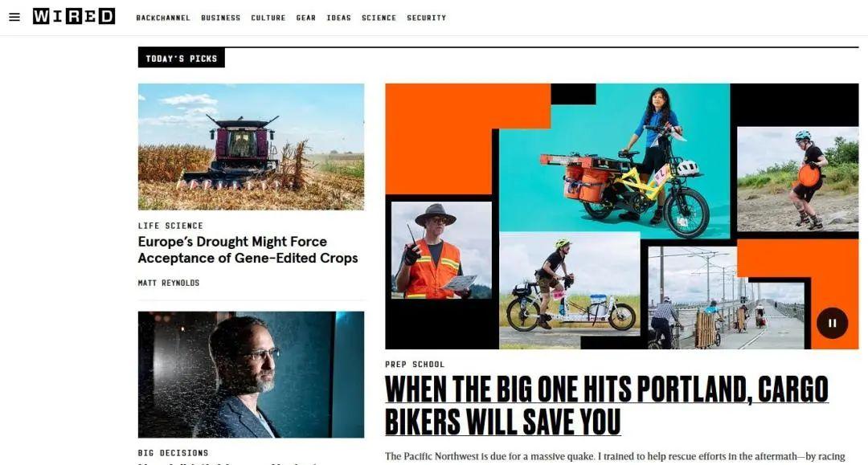Open the Science section

pos(379,18)
